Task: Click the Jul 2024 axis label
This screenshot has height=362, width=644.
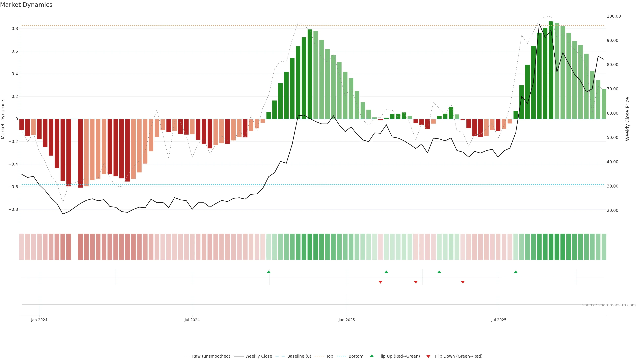Action: click(x=192, y=320)
